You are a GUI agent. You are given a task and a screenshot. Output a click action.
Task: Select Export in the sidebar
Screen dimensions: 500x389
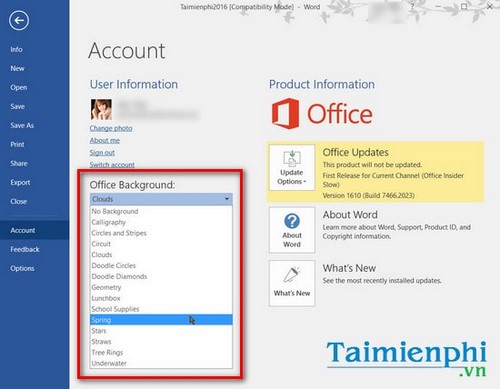(x=20, y=182)
